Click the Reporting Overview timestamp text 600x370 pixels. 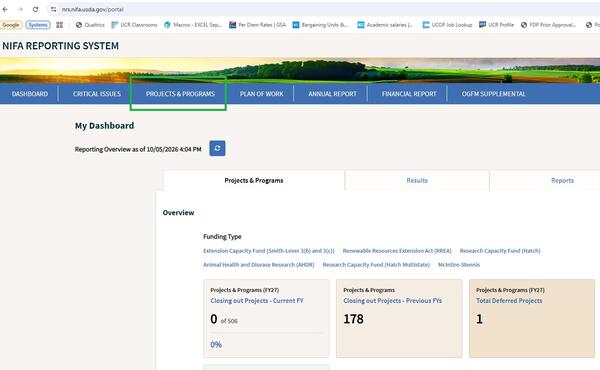pyautogui.click(x=138, y=149)
